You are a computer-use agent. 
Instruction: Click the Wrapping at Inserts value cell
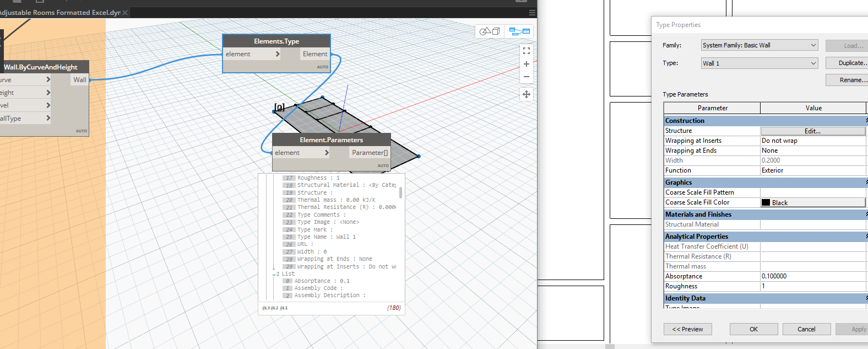(813, 141)
